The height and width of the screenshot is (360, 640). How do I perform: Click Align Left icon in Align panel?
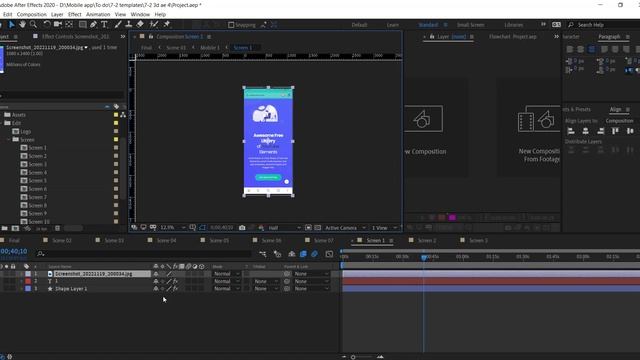[x=571, y=131]
